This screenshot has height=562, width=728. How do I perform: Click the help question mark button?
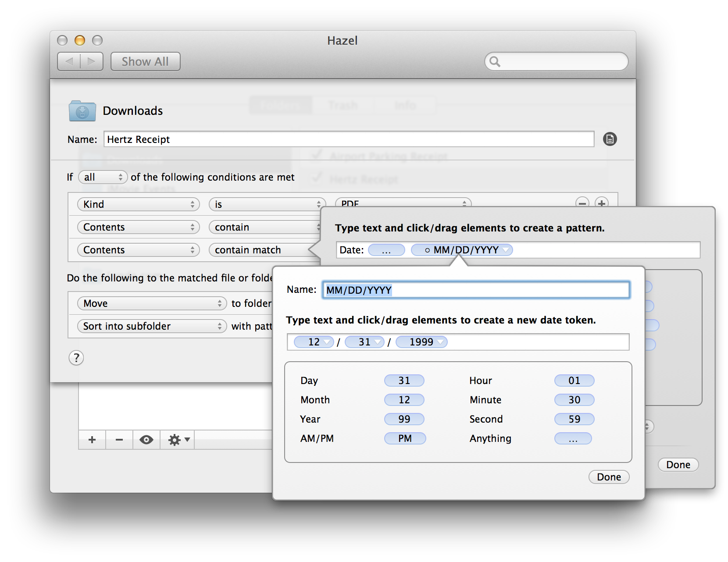click(x=76, y=358)
